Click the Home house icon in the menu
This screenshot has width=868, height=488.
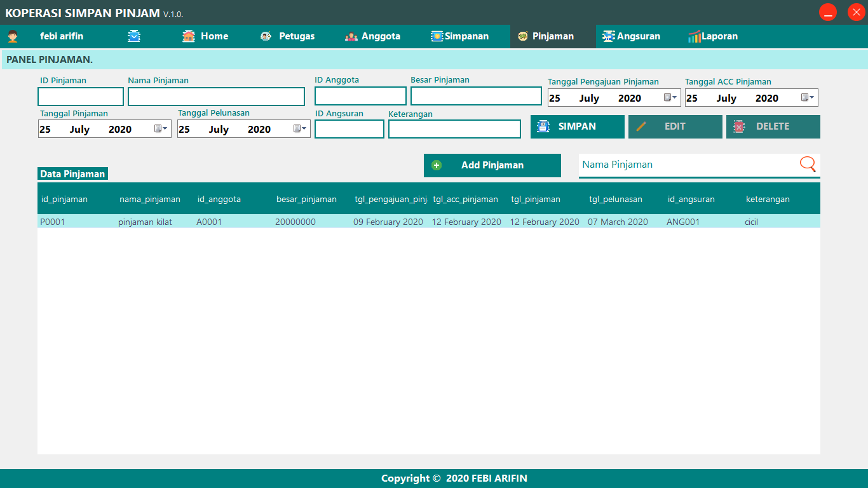point(188,36)
